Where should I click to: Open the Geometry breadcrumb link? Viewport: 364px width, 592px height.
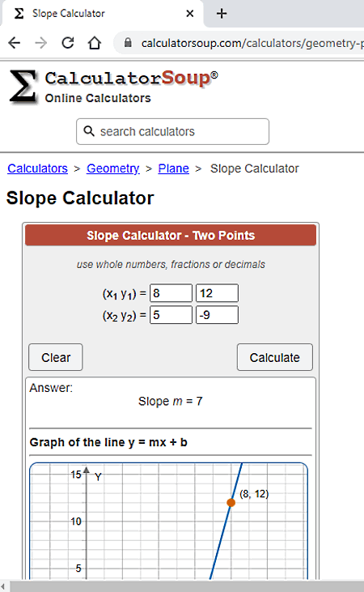click(x=112, y=168)
